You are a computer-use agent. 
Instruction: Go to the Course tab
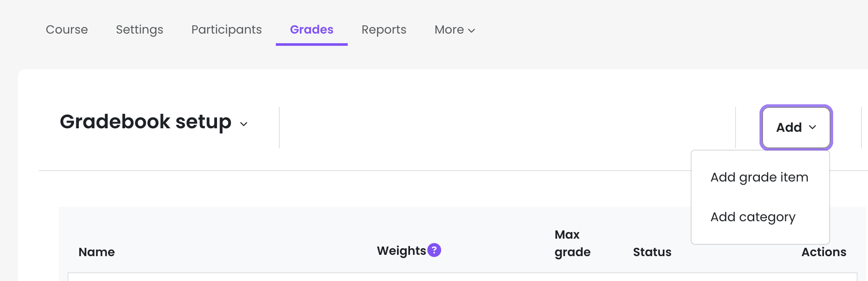coord(67,30)
